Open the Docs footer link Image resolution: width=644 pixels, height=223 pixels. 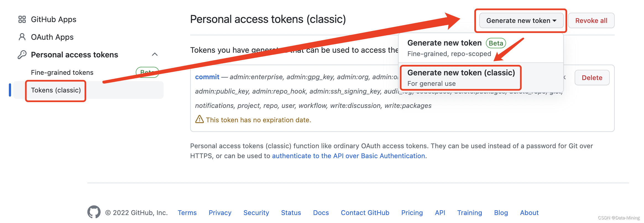click(321, 213)
